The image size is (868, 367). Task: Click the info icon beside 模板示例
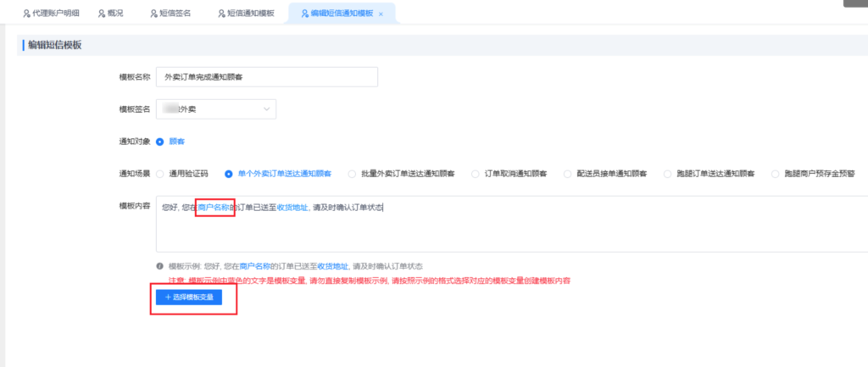[160, 266]
